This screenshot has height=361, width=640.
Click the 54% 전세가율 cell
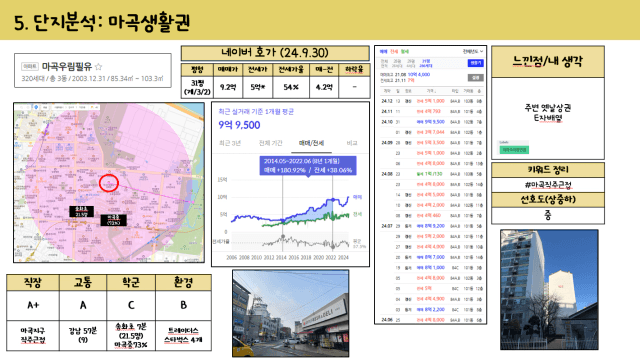pyautogui.click(x=291, y=87)
